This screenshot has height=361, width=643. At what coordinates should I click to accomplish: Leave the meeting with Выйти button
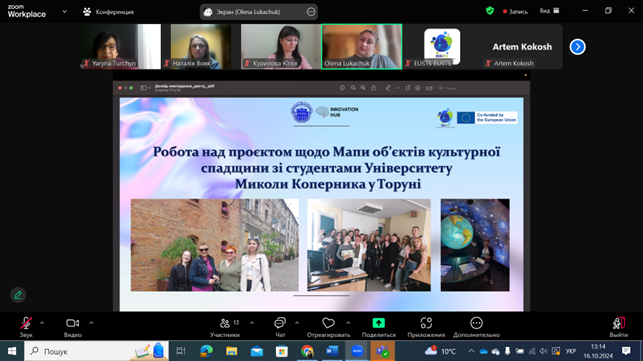coord(618,327)
